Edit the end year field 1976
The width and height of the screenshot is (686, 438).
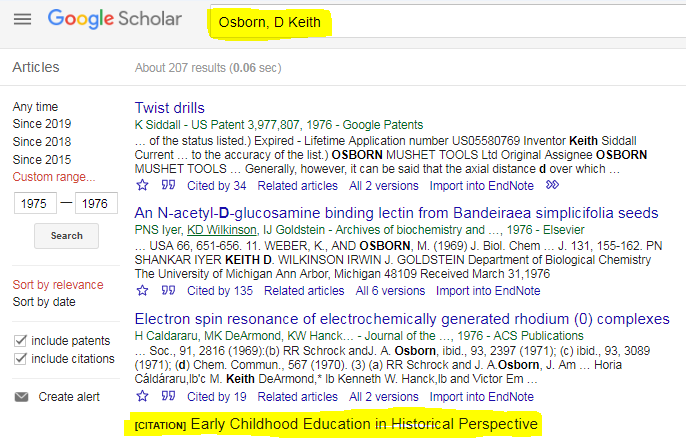[96, 203]
